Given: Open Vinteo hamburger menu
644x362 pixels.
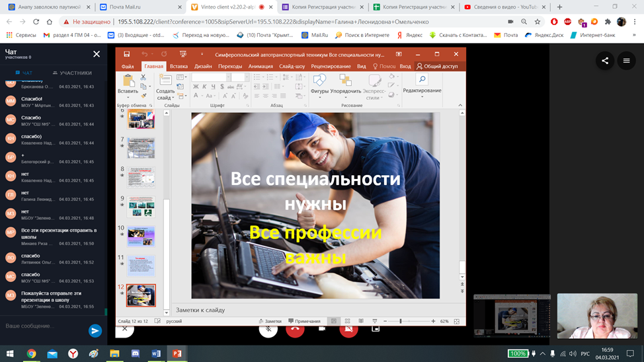Looking at the screenshot, I should point(626,61).
